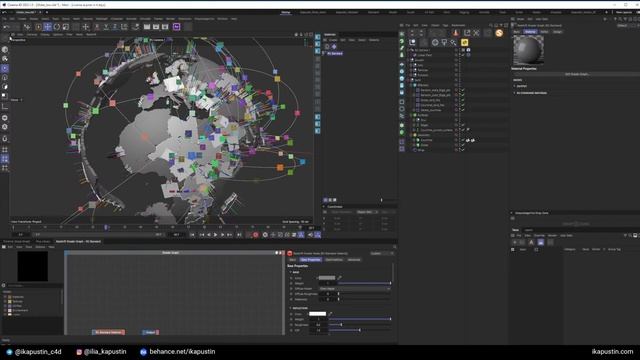Expand the Materials category in node list
640x360 pixels.
[x=5, y=297]
